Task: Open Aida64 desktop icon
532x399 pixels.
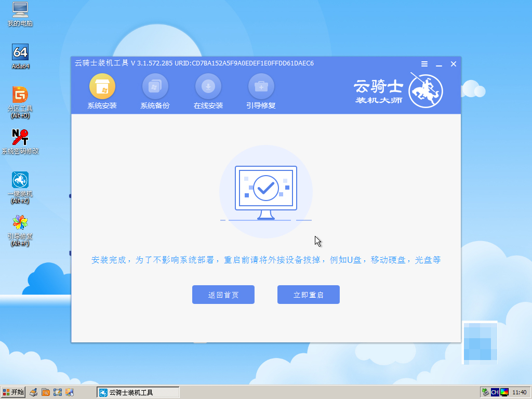Action: coord(20,57)
